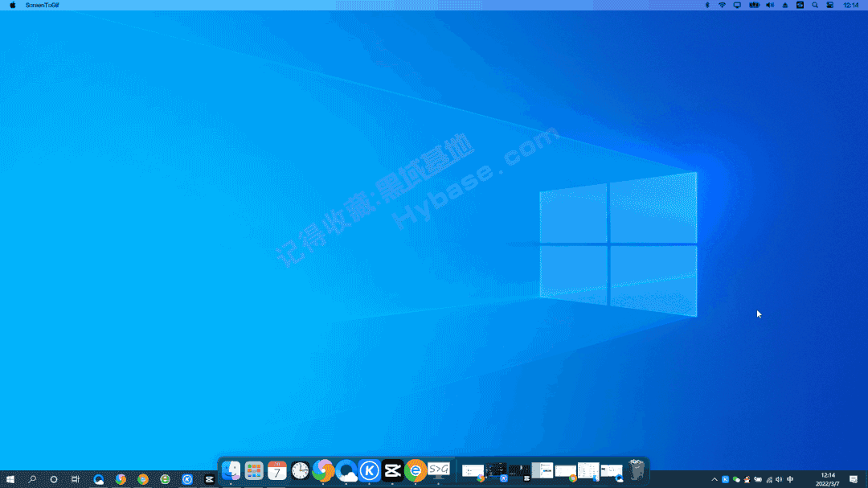This screenshot has width=868, height=488.
Task: Open blue K icon in system tray
Action: [x=725, y=480]
